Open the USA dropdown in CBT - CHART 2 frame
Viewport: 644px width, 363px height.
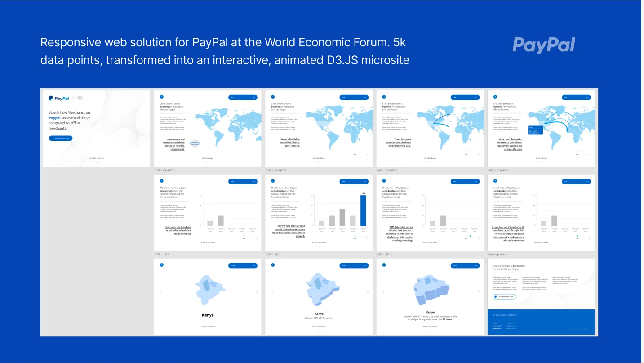pyautogui.click(x=354, y=181)
